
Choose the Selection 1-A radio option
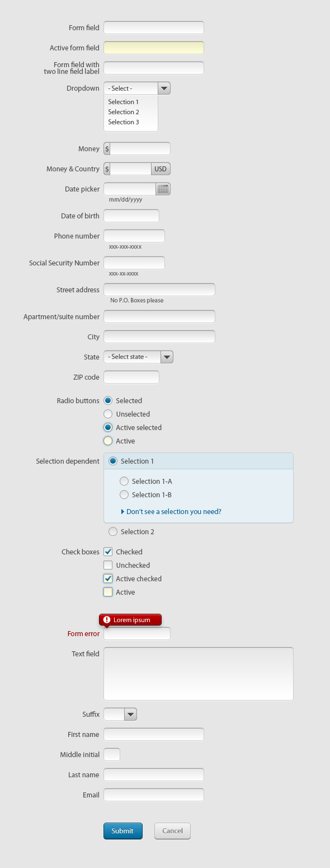pyautogui.click(x=124, y=481)
